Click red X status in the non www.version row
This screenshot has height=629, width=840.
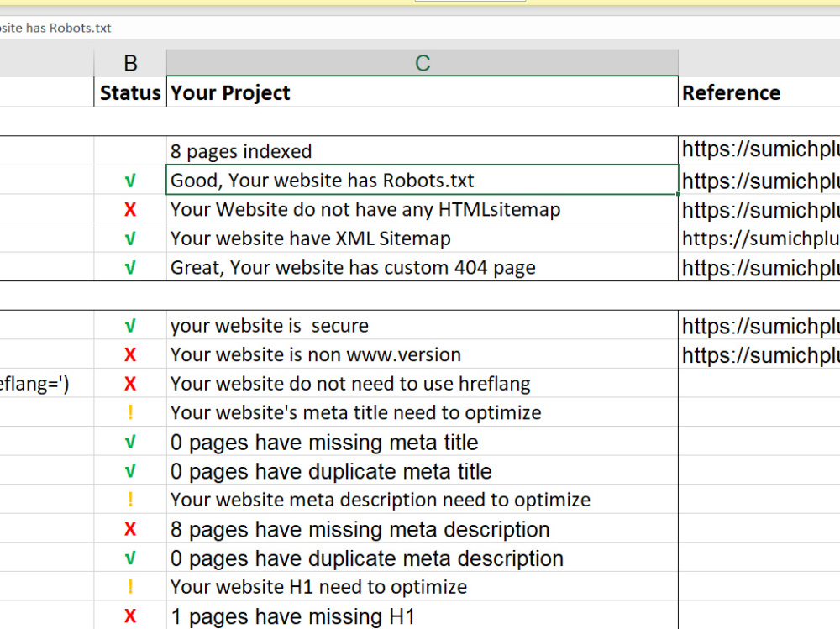[130, 354]
